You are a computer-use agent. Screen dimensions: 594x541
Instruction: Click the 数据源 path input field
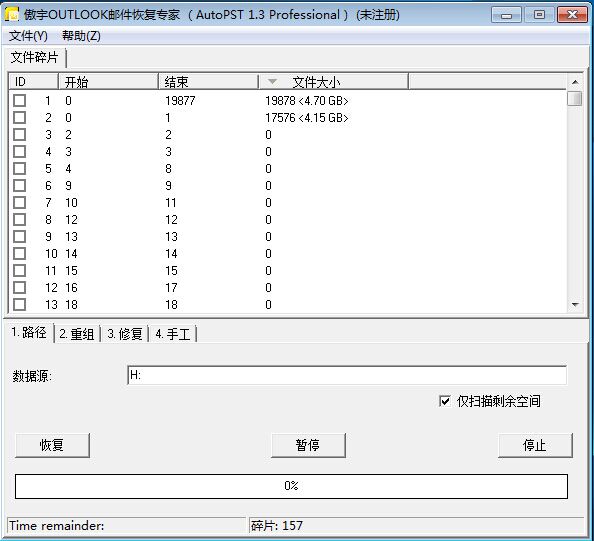347,375
